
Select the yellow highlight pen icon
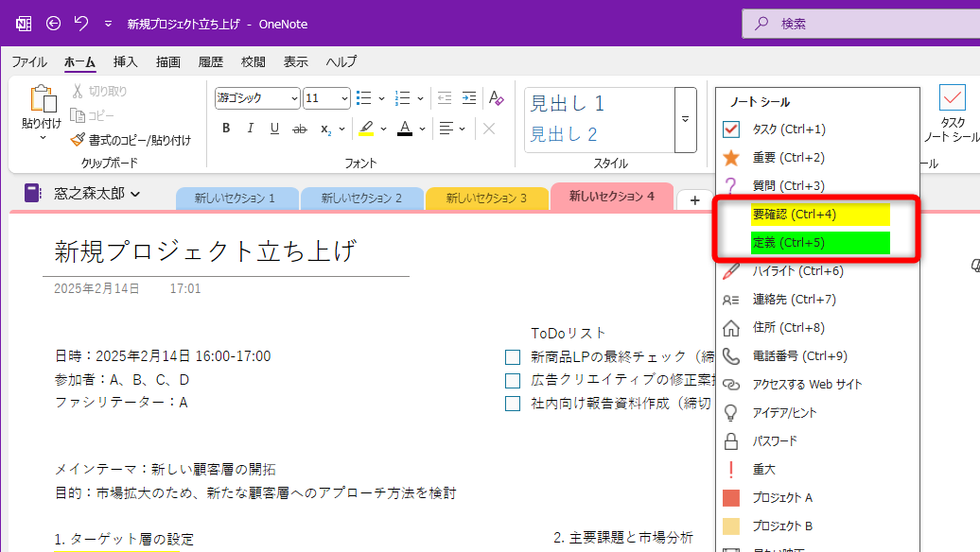(x=367, y=128)
